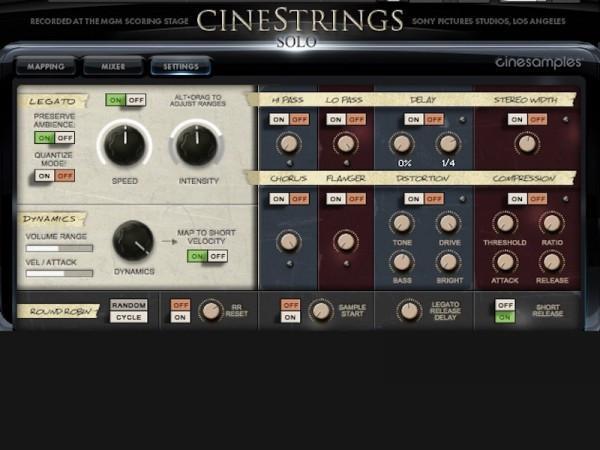The width and height of the screenshot is (600, 450).
Task: Turn Compression ON
Action: tap(517, 199)
